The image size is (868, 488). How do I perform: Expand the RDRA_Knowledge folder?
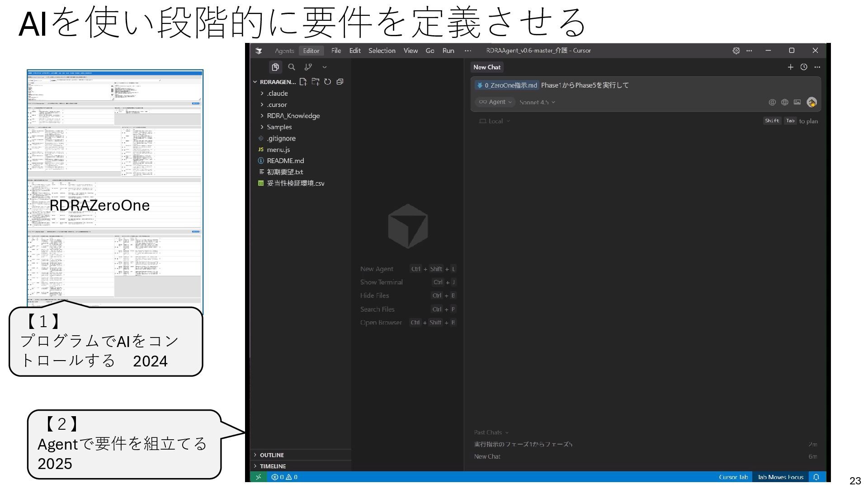(x=293, y=116)
